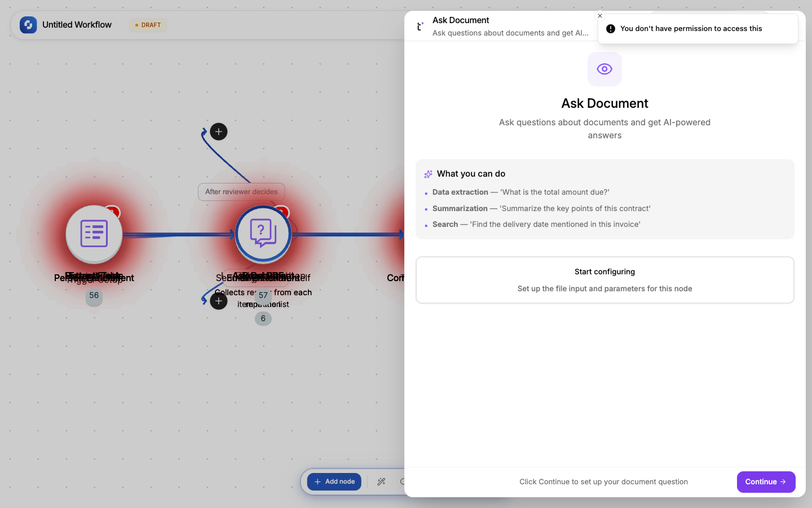The width and height of the screenshot is (812, 508).
Task: Click the 'You don't have permission' message
Action: pyautogui.click(x=691, y=29)
